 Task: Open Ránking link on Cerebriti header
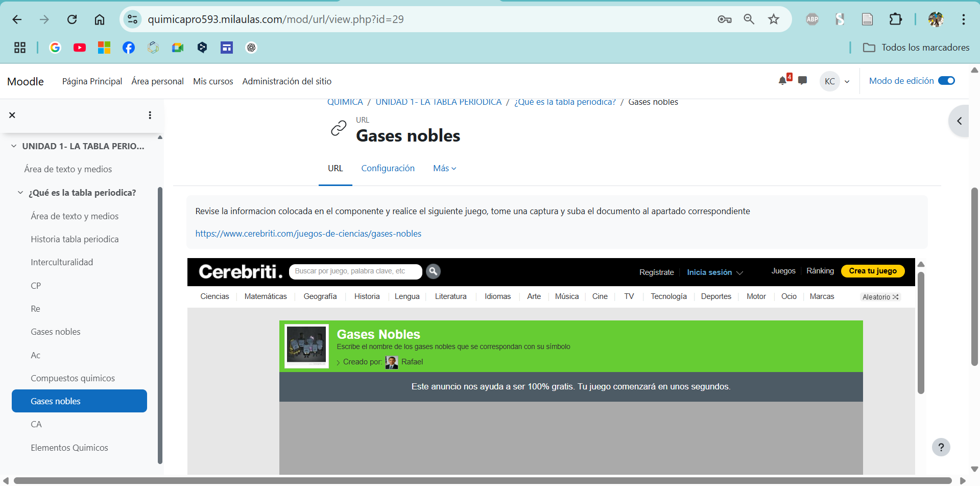(x=820, y=271)
